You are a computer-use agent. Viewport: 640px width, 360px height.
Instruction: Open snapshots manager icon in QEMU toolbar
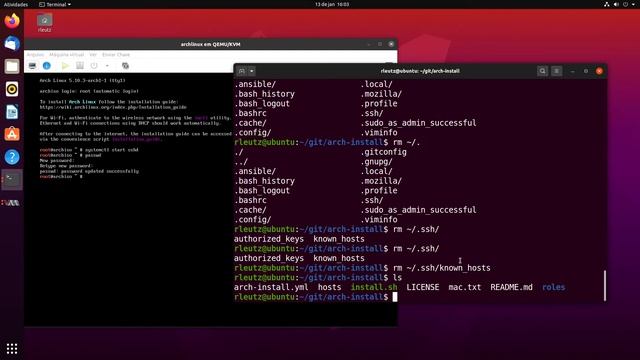pyautogui.click(x=125, y=66)
